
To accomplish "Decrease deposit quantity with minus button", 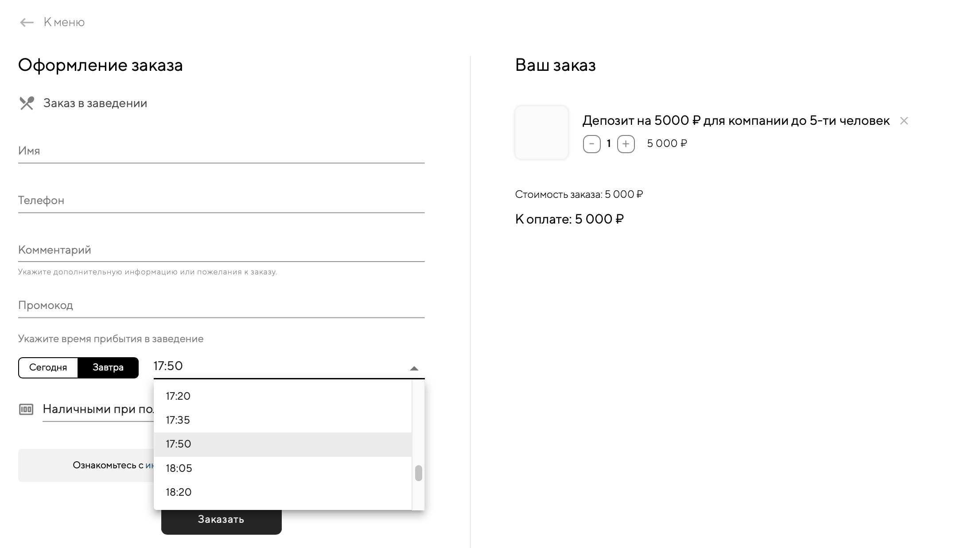I will (x=591, y=144).
